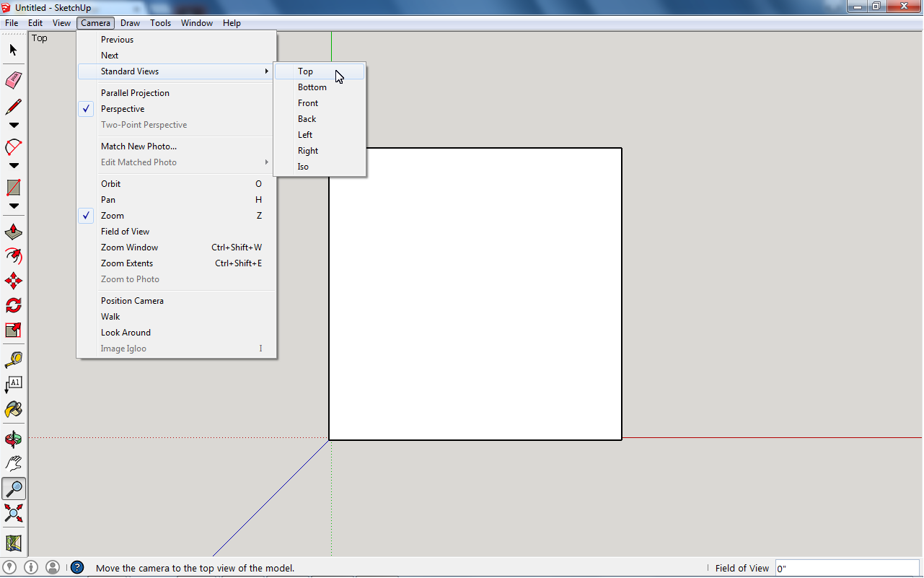
Task: Grab the Tape Measure tool
Action: click(12, 359)
